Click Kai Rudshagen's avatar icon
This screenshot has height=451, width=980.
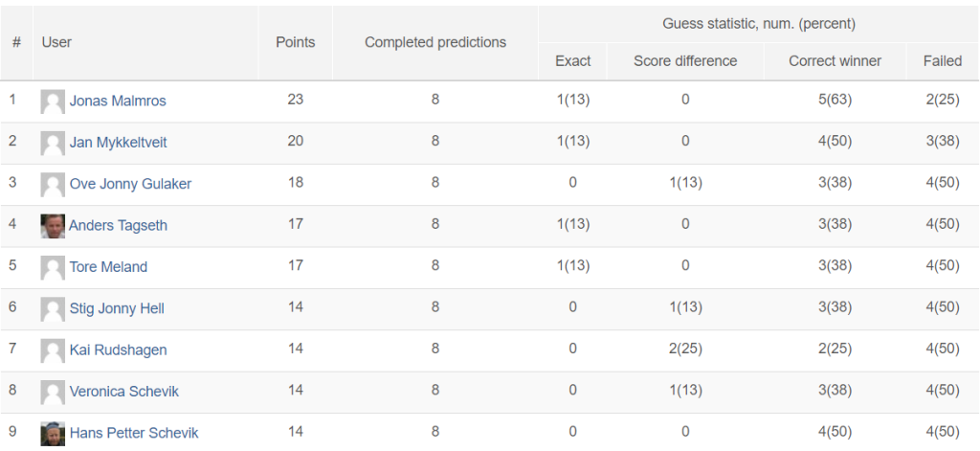coord(53,350)
